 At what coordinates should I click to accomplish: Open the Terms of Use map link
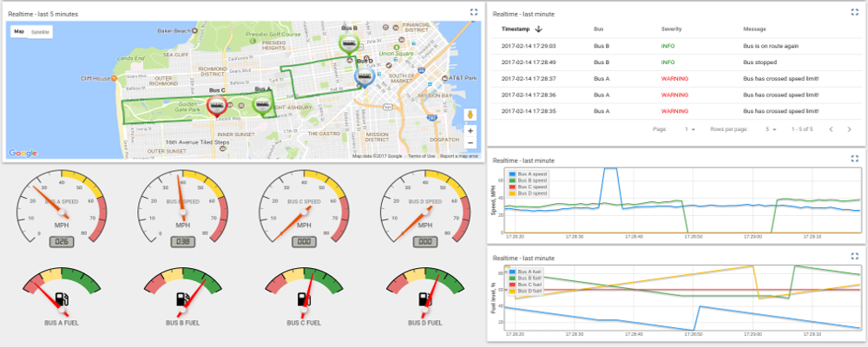click(421, 156)
